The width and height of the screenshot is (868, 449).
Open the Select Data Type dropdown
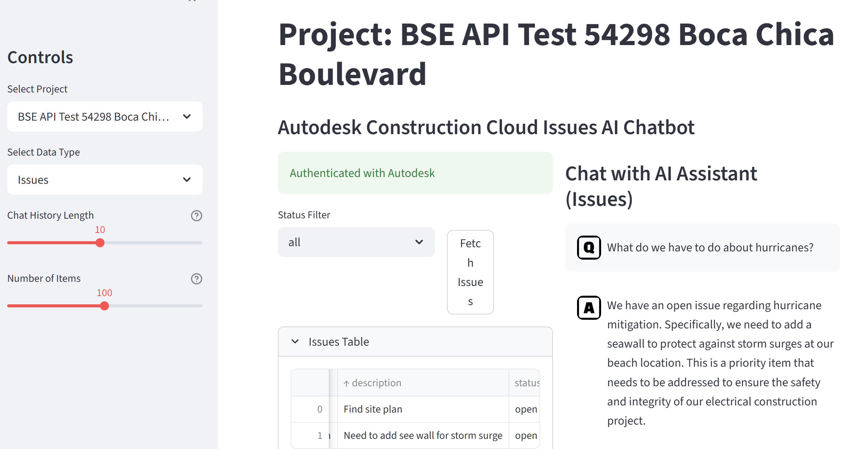click(105, 180)
